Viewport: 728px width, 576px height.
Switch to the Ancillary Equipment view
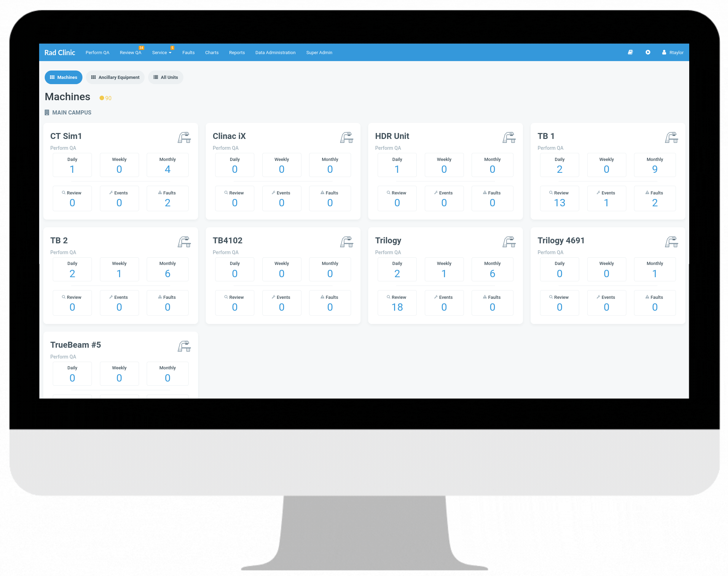point(115,77)
